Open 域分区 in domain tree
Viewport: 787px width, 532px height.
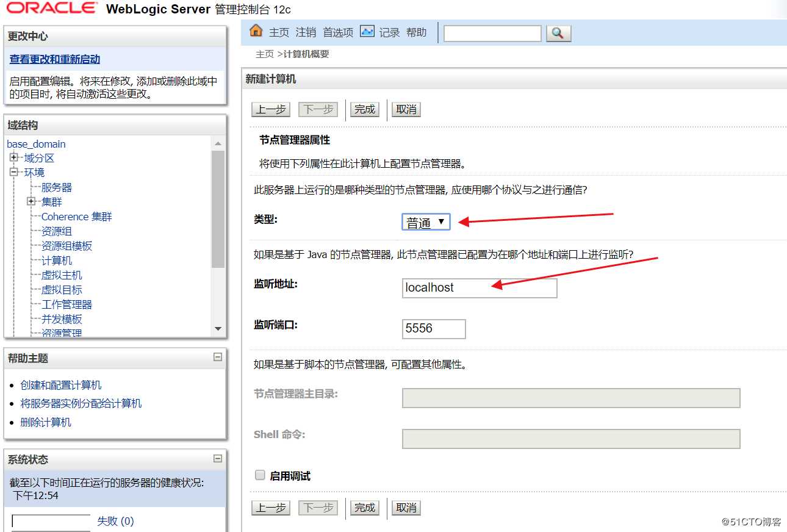coord(39,158)
